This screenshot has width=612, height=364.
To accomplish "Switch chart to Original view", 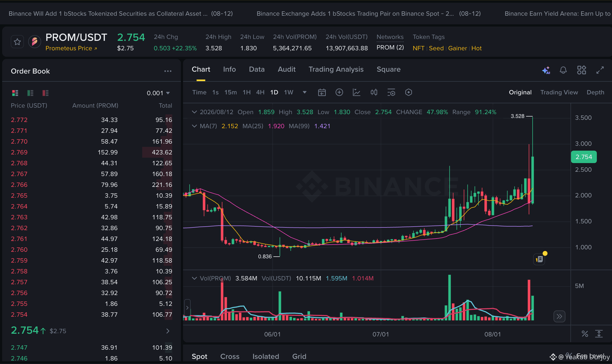I will point(520,92).
